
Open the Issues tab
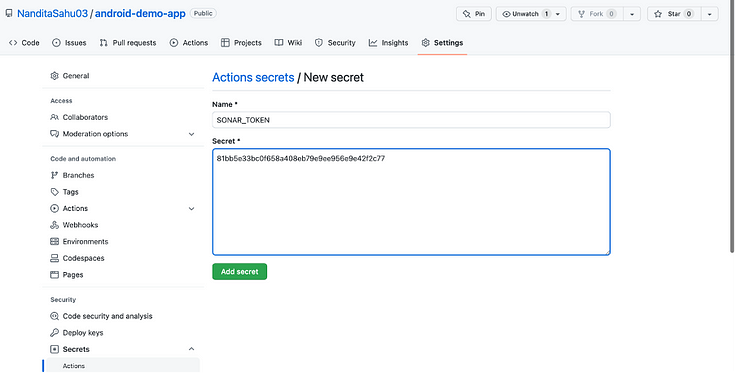[x=69, y=43]
